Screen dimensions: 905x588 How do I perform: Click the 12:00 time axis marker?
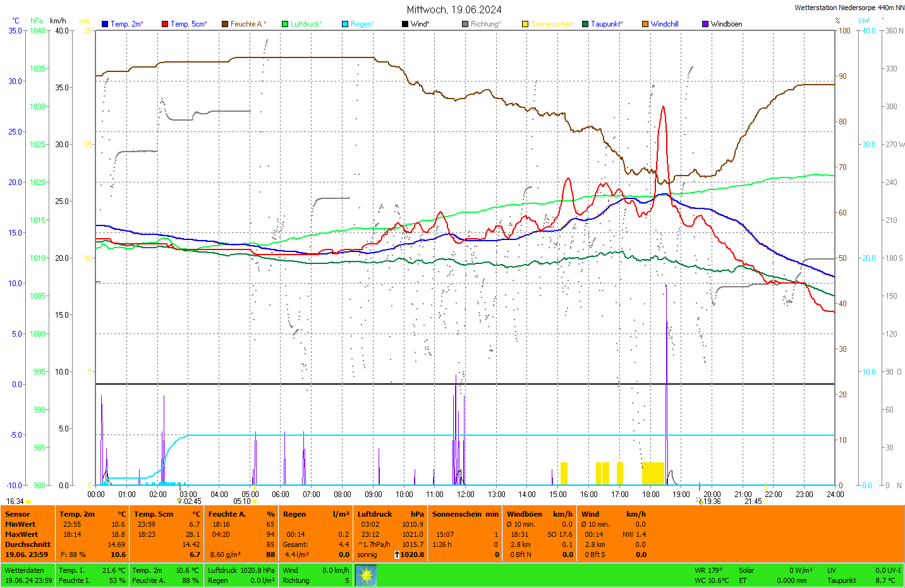click(x=466, y=495)
